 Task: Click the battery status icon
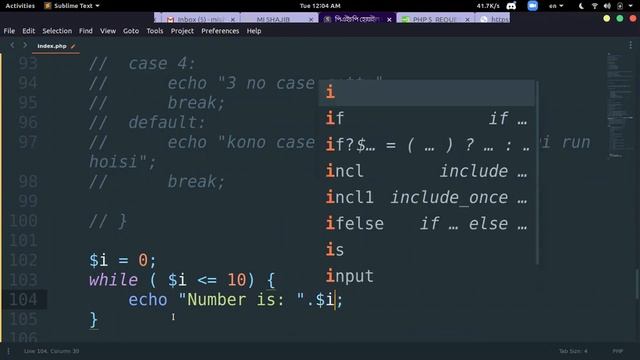coord(620,6)
